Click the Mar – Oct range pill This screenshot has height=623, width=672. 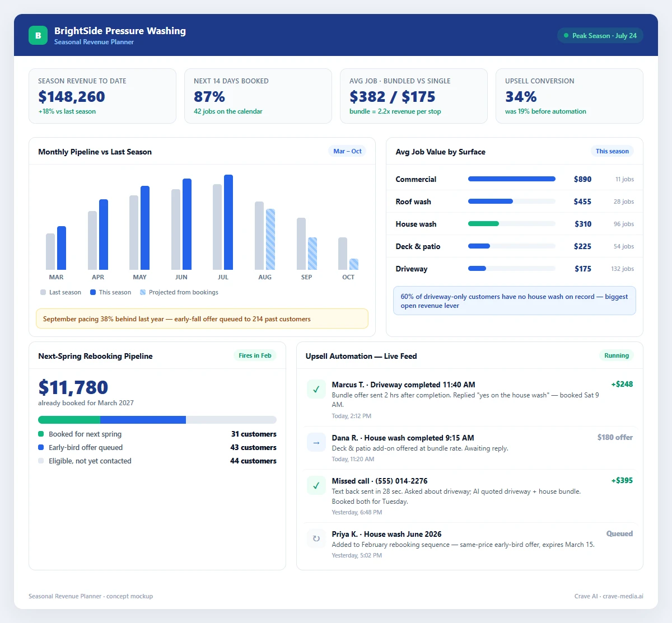(347, 151)
